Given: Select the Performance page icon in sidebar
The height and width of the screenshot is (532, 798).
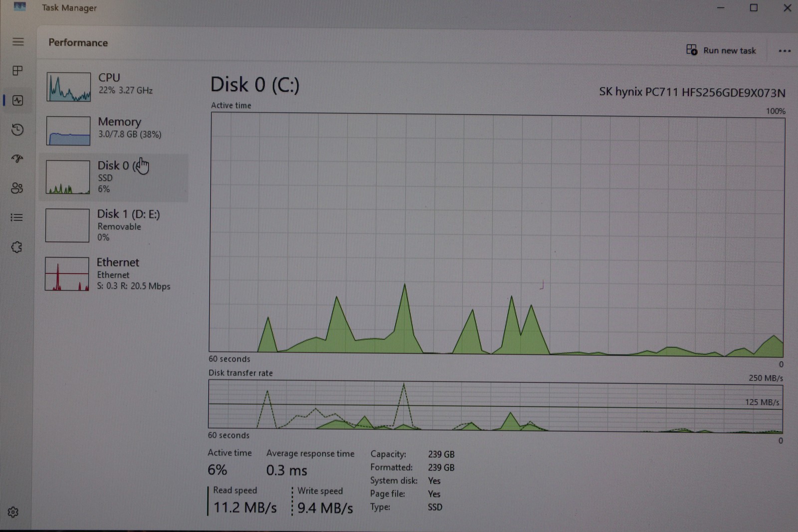Looking at the screenshot, I should pos(18,100).
